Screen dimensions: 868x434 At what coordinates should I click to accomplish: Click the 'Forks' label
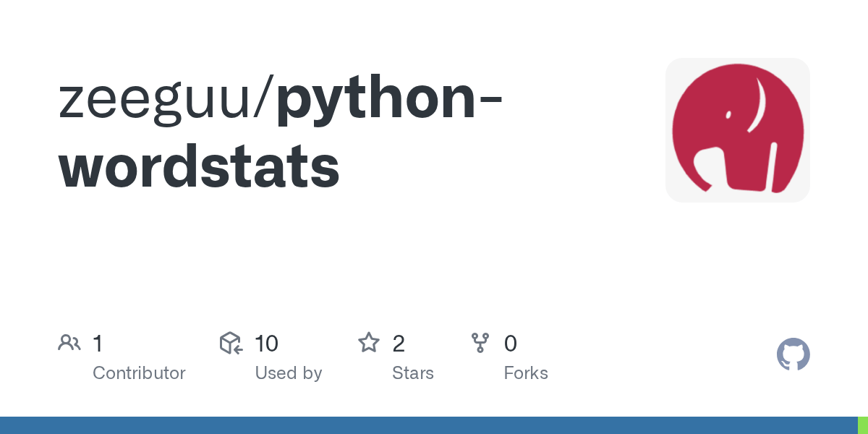(x=526, y=373)
